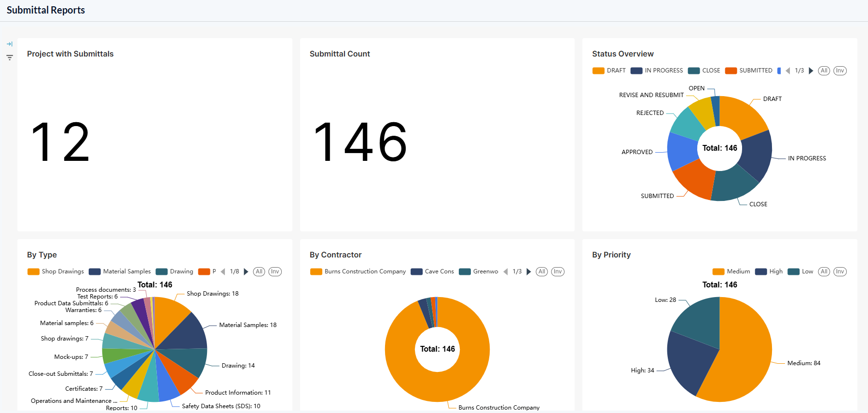
Task: Invert legend selection in By Priority
Action: coord(840,271)
